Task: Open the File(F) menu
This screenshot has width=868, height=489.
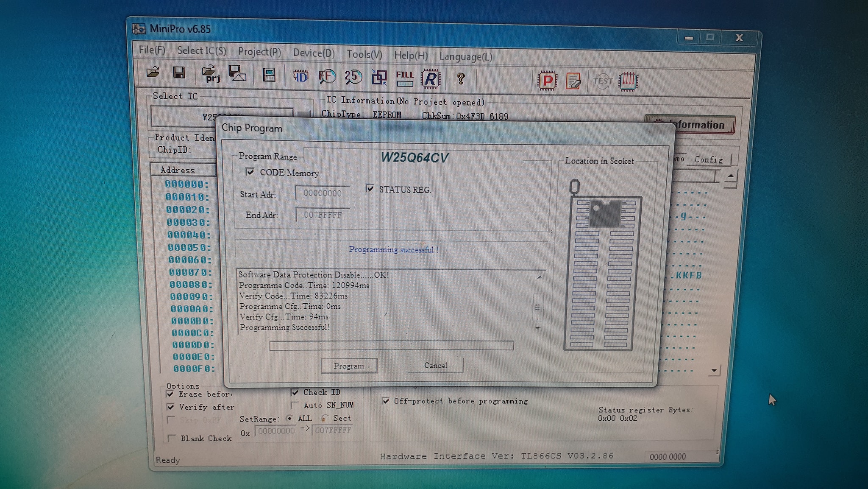Action: click(152, 50)
